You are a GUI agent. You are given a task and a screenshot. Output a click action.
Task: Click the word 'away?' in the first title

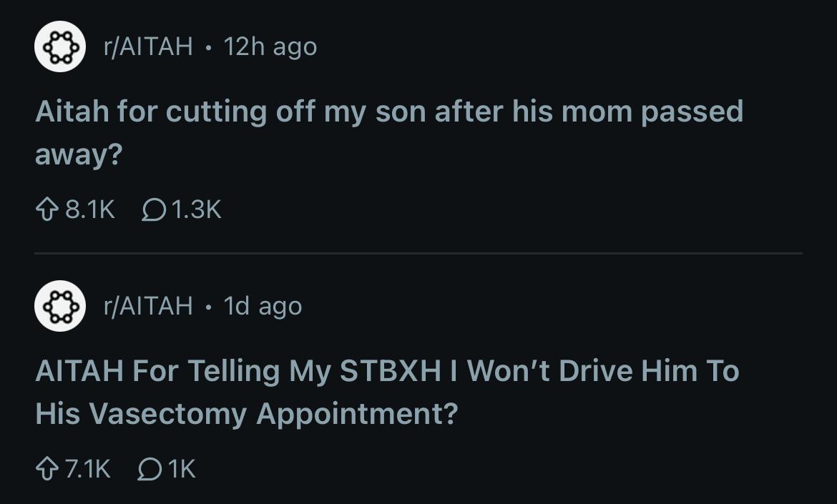(79, 155)
